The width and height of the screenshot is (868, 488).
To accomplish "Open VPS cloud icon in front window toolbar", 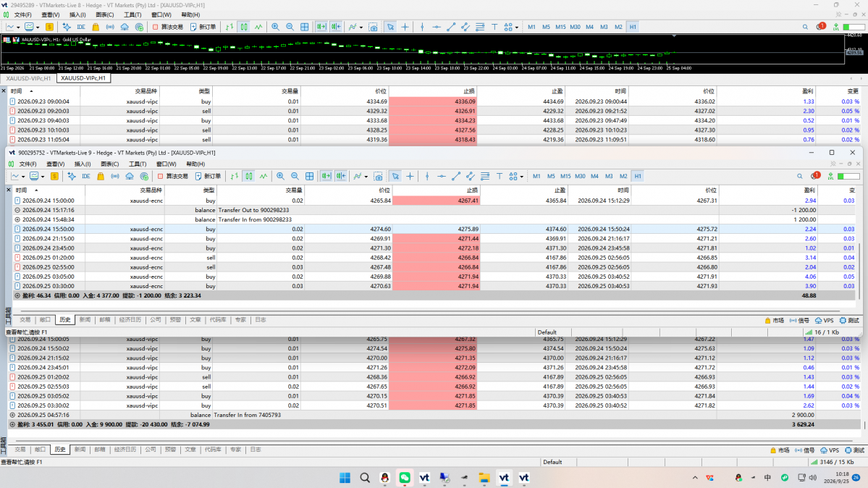I will (130, 176).
